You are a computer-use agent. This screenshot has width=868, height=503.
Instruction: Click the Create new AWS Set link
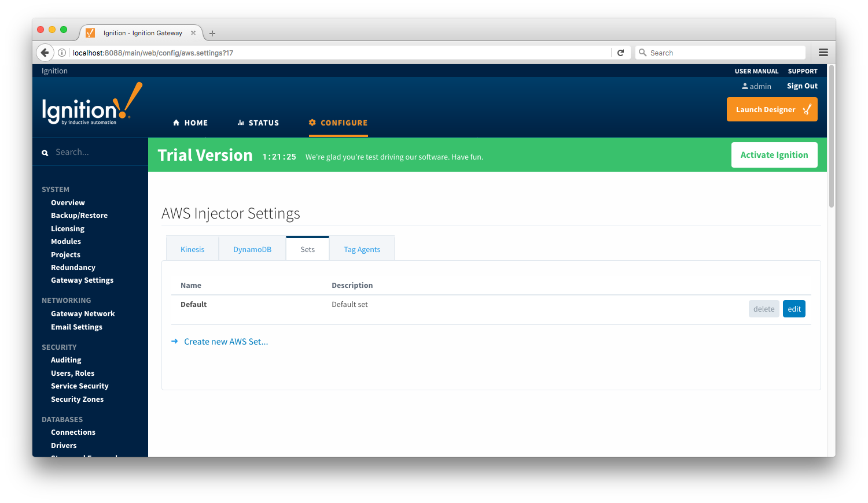tap(226, 342)
